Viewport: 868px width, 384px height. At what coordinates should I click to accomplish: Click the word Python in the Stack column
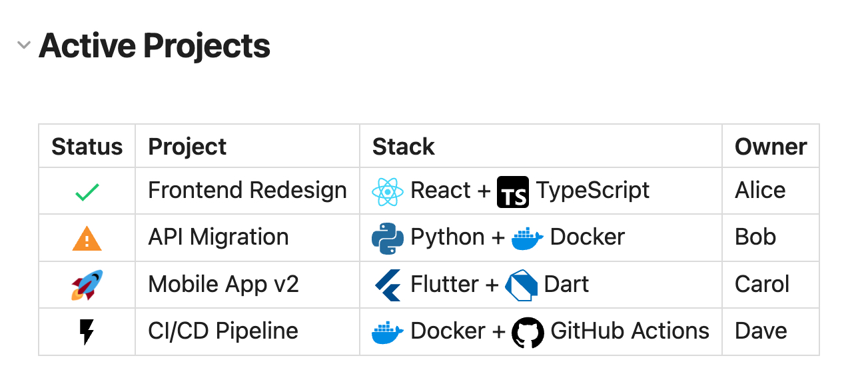448,237
